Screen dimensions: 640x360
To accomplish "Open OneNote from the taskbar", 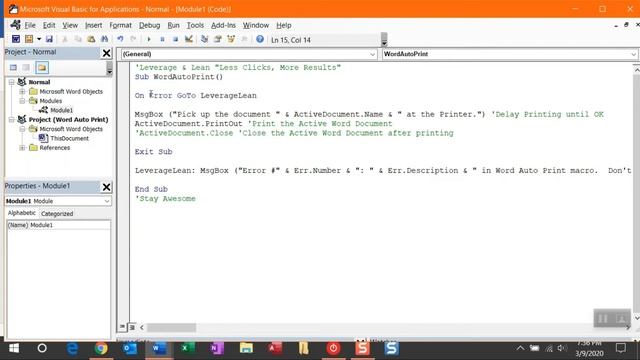I will pos(217,348).
